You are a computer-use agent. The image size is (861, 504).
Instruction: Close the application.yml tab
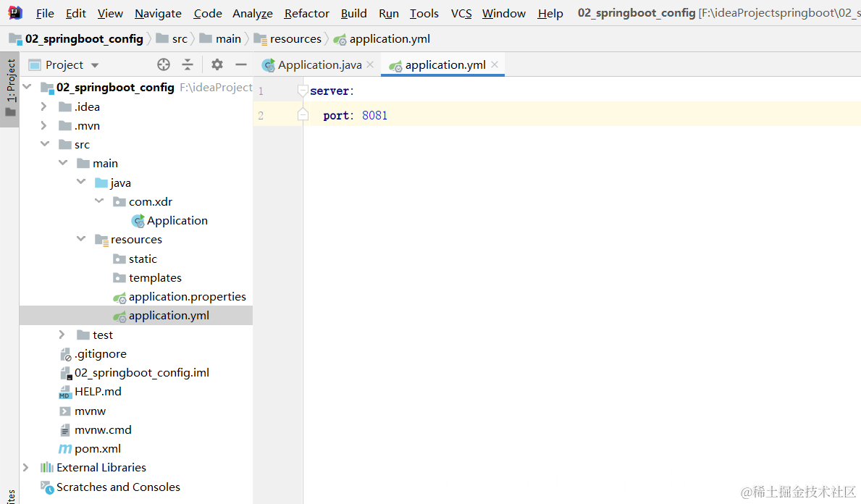click(x=495, y=64)
